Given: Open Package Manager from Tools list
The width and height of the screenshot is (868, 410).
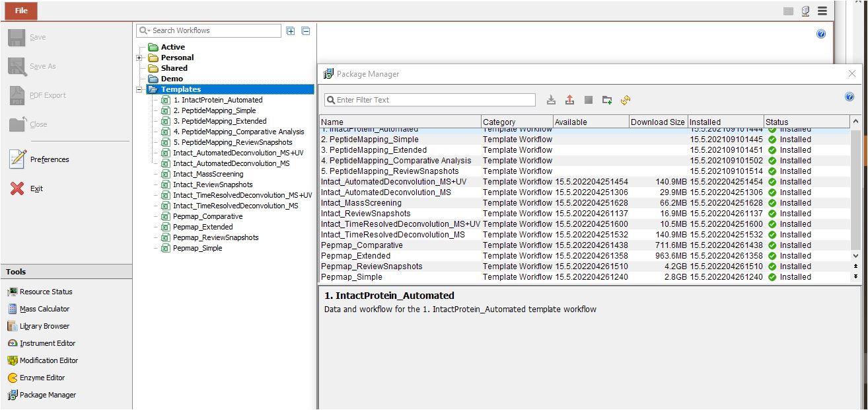Looking at the screenshot, I should [42, 395].
